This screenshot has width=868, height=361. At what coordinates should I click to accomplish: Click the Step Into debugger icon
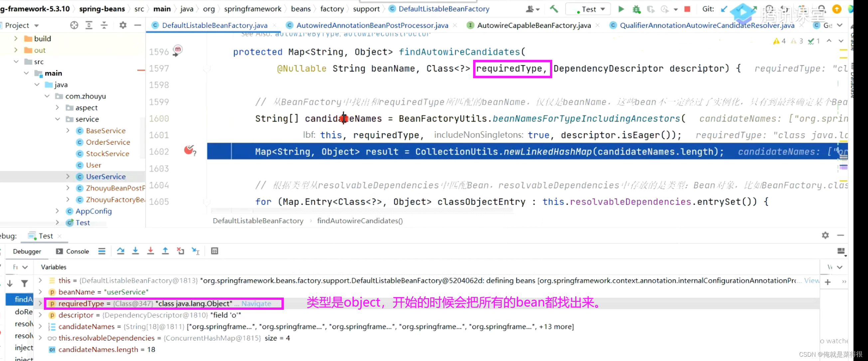[x=135, y=251]
